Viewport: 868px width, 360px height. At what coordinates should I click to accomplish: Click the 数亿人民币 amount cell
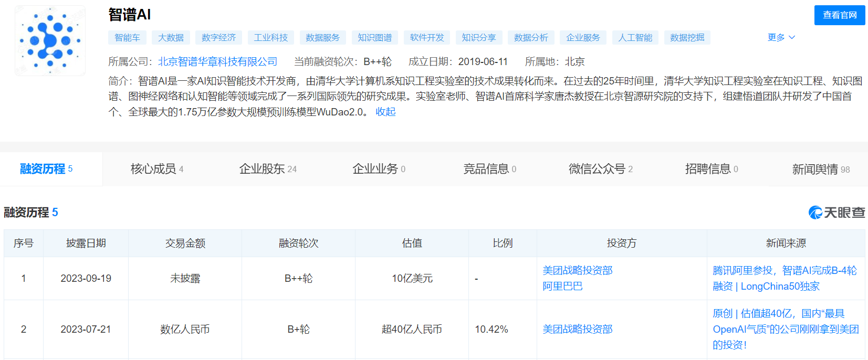click(185, 330)
